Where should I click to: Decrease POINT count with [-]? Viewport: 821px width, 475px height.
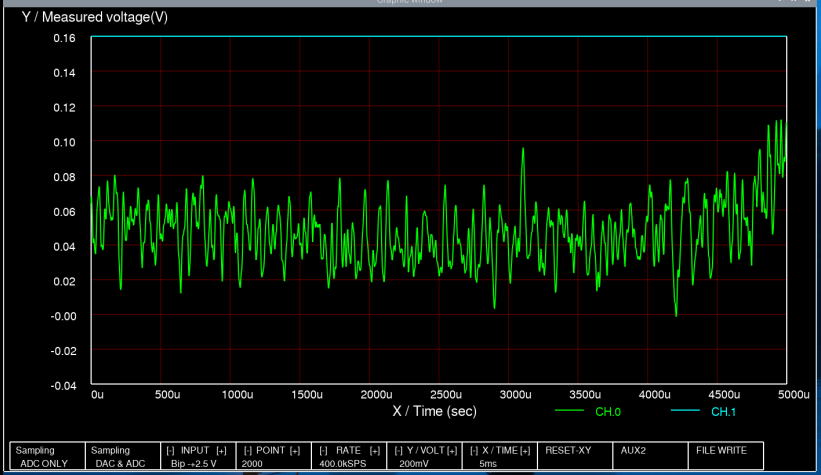pyautogui.click(x=248, y=451)
